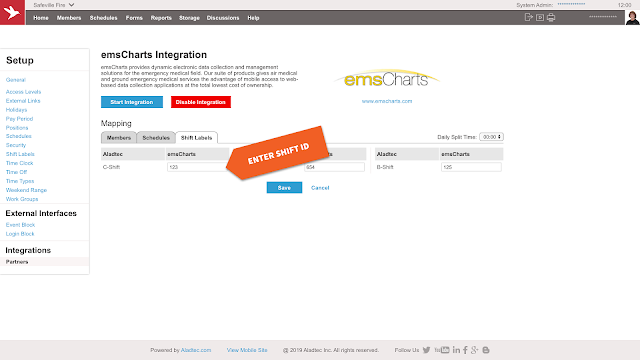Viewport: 640px width, 360px height.
Task: Follow the Aladtec.com footer link
Action: pyautogui.click(x=196, y=350)
